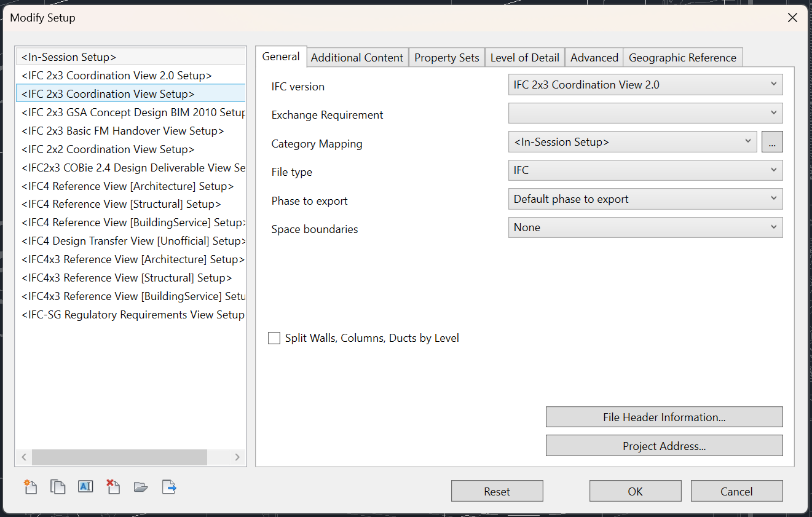Click the horizontal scrollbar of the setup list
The height and width of the screenshot is (517, 812).
[x=119, y=457]
